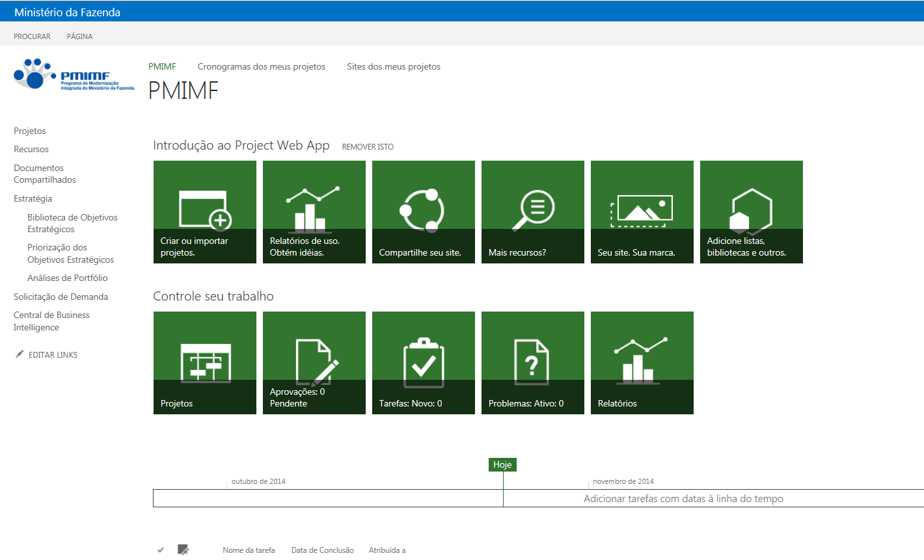The image size is (924, 560).
Task: Click the Hoje timeline marker
Action: point(502,464)
